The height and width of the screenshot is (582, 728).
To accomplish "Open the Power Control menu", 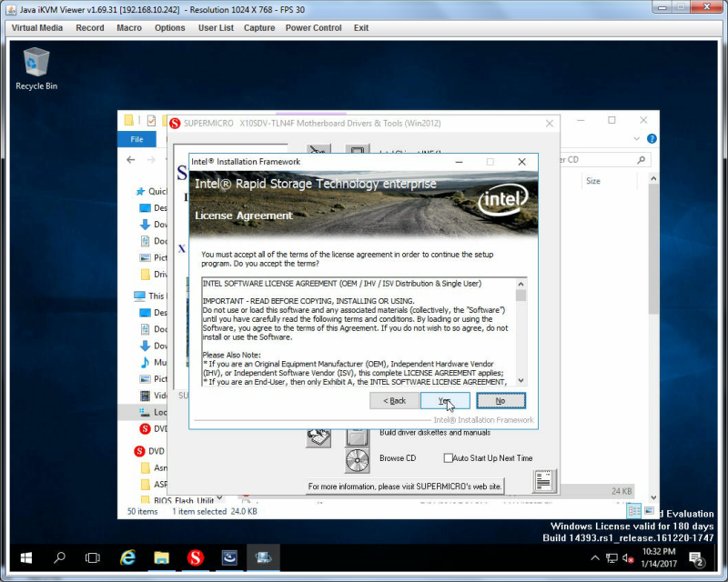I will (313, 28).
